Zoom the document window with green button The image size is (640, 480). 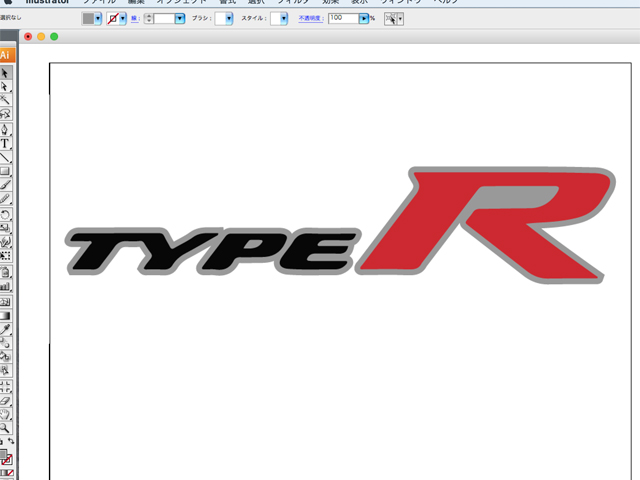[x=54, y=37]
